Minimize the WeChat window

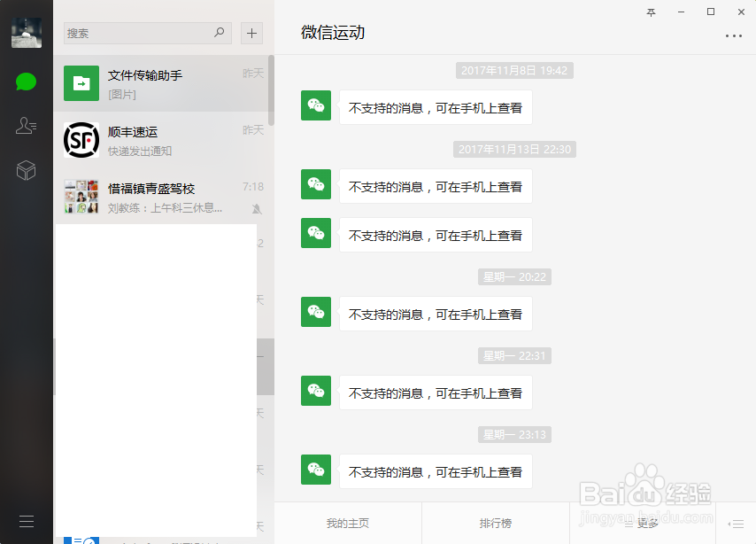681,12
